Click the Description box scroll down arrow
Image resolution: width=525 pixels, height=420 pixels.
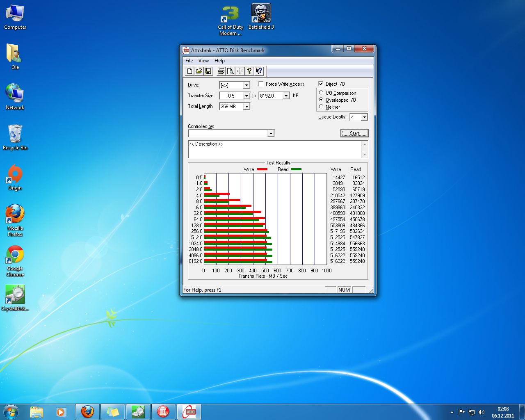tap(365, 155)
